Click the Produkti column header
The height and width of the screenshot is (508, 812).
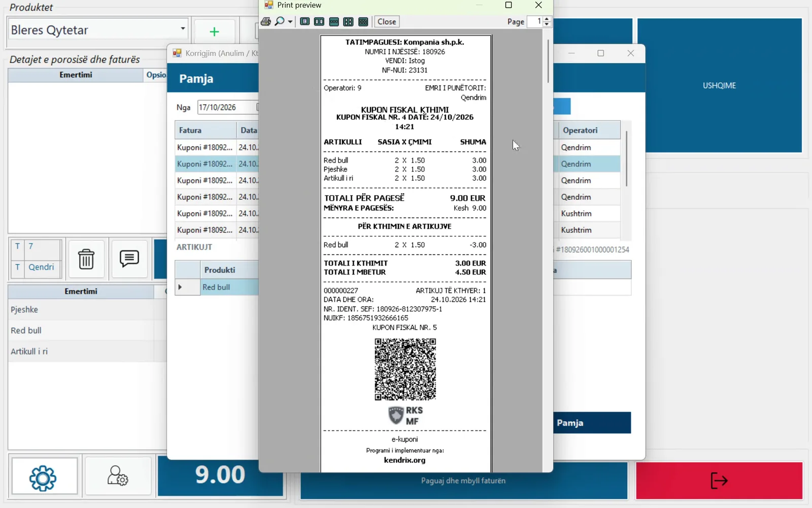coord(229,270)
